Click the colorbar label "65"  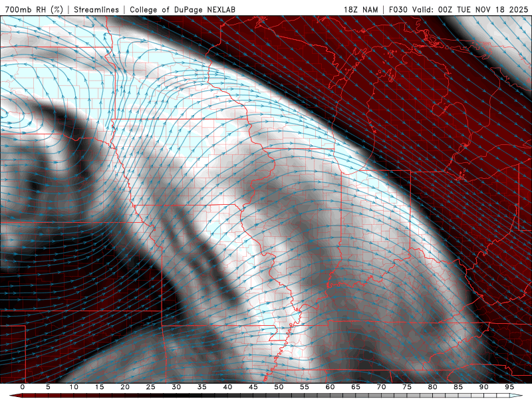coord(356,387)
